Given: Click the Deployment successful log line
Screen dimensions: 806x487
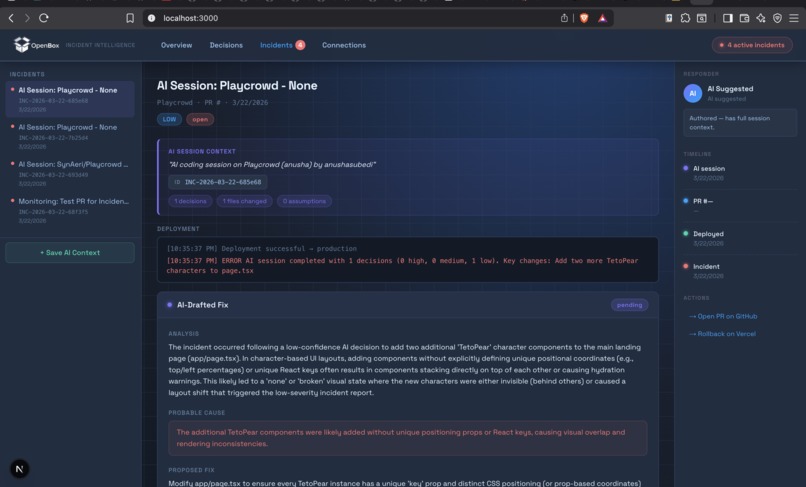Looking at the screenshot, I should [x=262, y=248].
